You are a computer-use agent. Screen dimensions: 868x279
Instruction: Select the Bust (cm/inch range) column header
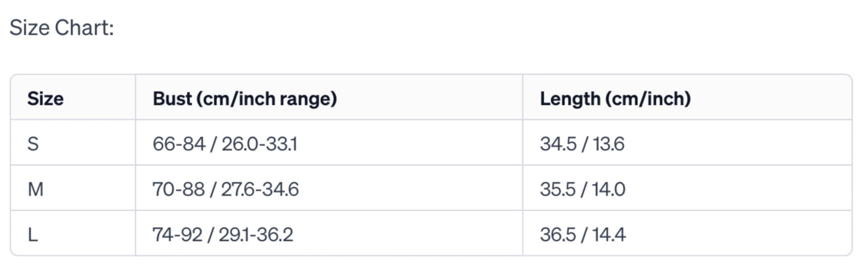pyautogui.click(x=244, y=99)
